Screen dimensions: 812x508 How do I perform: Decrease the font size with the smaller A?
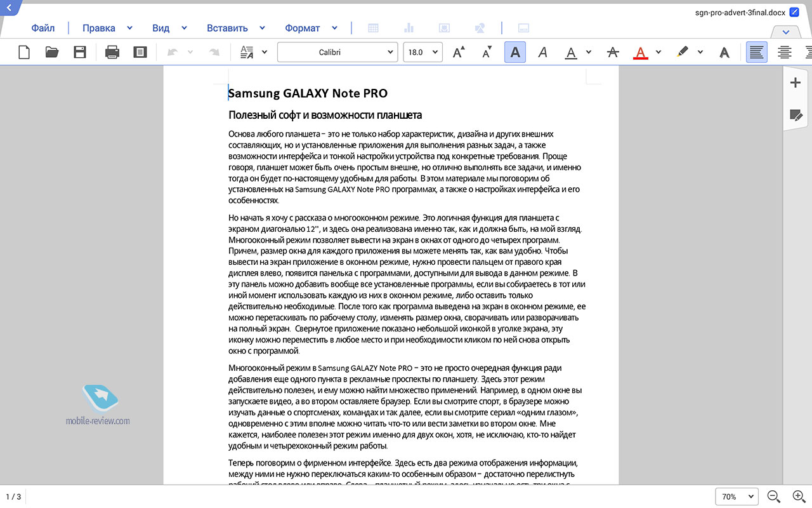[487, 52]
